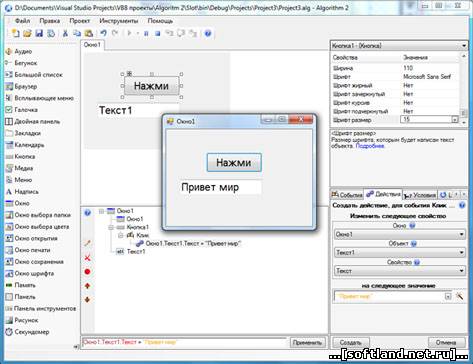The width and height of the screenshot is (473, 364).
Task: Click the Применить button
Action: pos(307,343)
